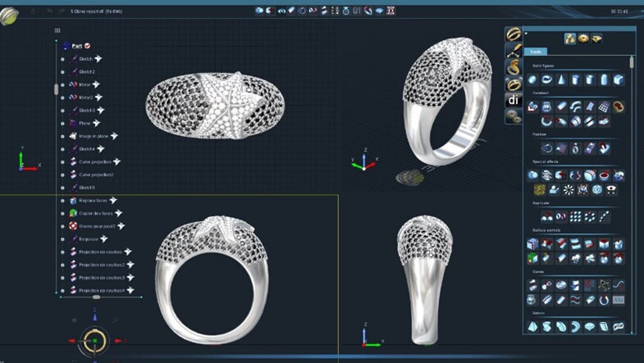Click the red grid icon in top toolbar
The height and width of the screenshot is (363, 644).
[390, 11]
